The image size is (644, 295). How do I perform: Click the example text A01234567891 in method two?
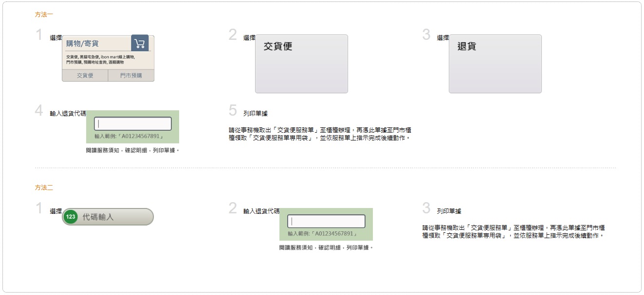coord(322,234)
